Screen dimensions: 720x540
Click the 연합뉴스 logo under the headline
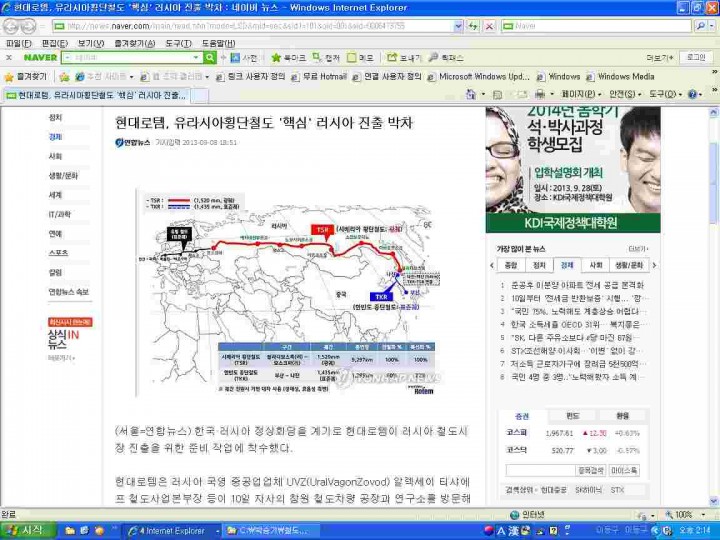tap(133, 142)
